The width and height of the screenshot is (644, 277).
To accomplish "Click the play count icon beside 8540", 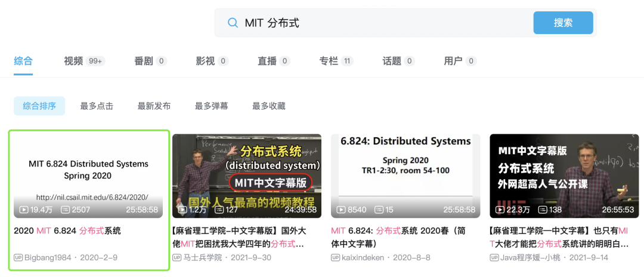I will (341, 210).
